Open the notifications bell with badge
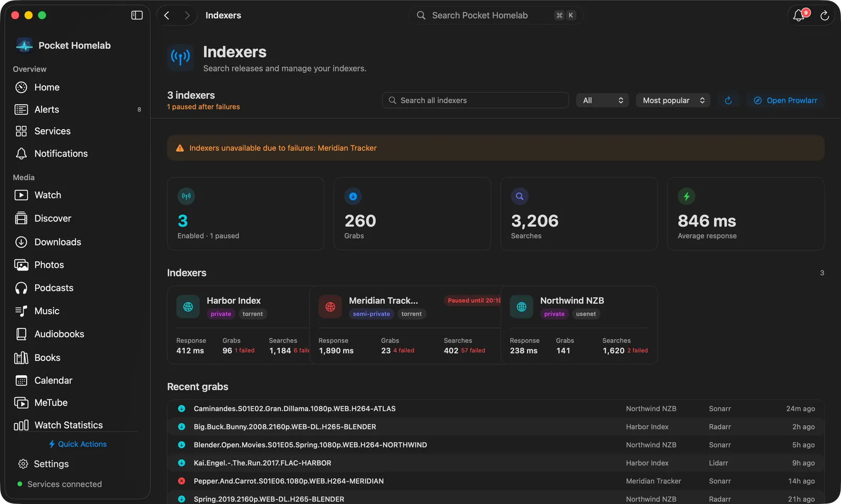 tap(799, 15)
